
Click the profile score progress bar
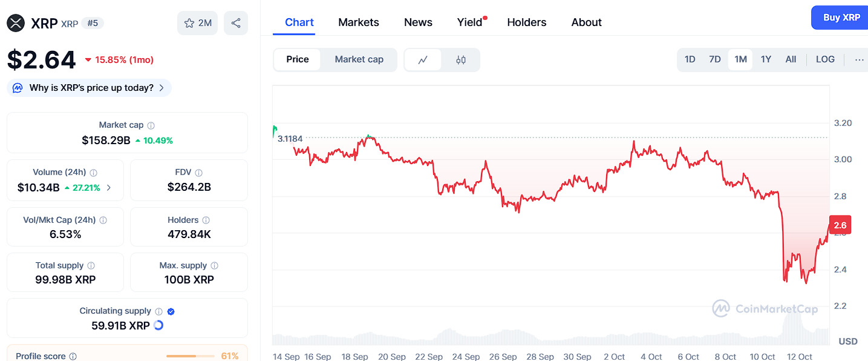click(190, 356)
